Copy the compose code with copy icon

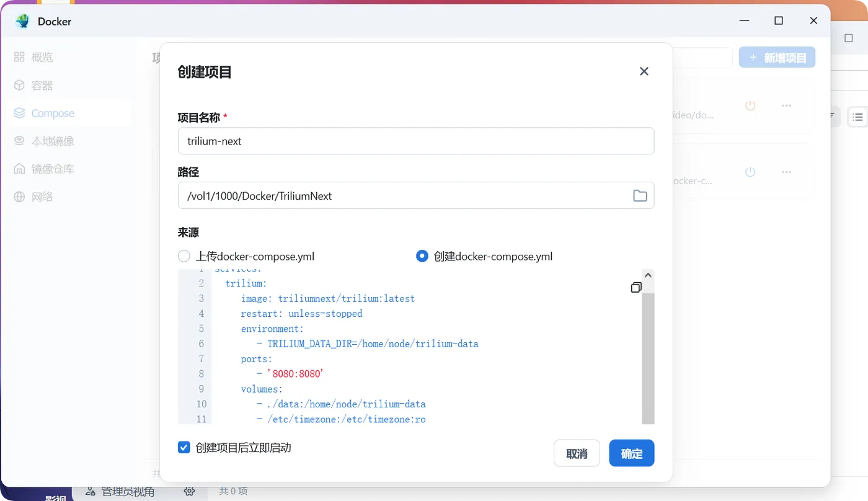point(635,287)
